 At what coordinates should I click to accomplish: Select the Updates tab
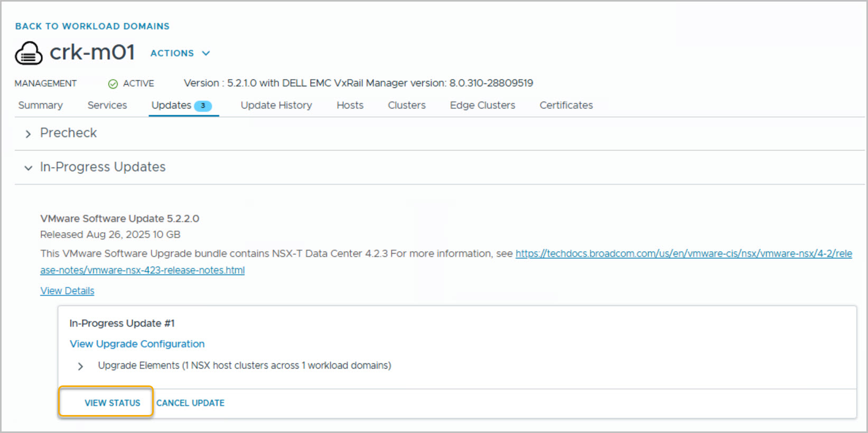171,105
